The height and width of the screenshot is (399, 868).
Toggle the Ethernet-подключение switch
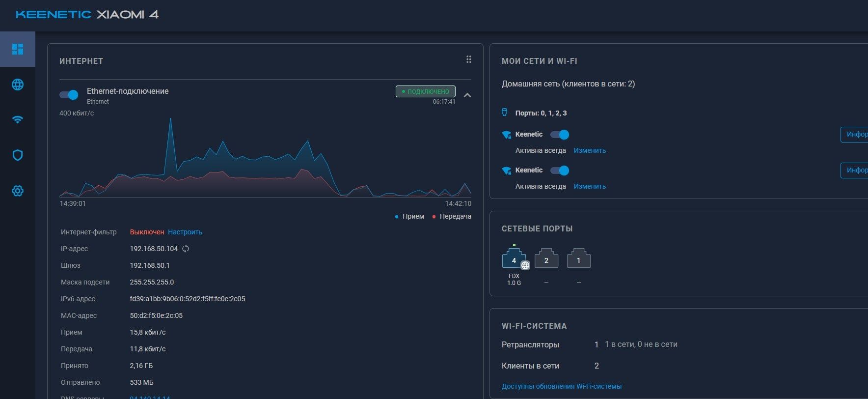[x=69, y=95]
